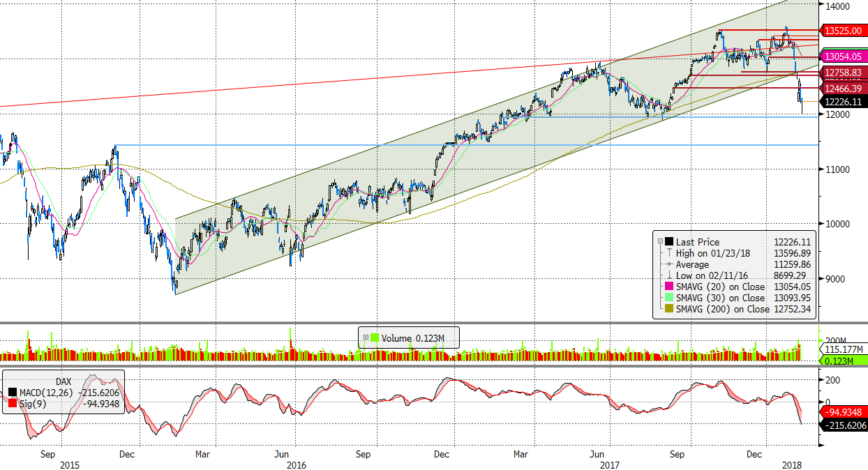Click the red 12758.83 axis price tag

click(x=843, y=73)
